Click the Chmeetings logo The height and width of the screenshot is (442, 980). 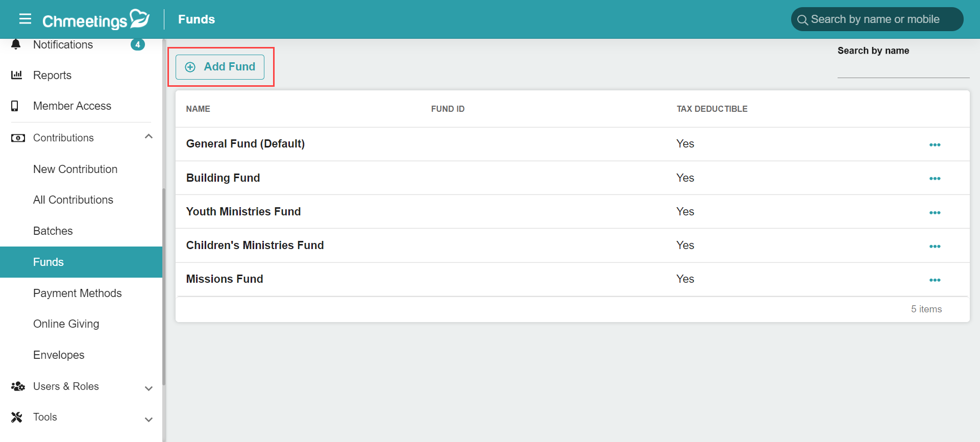pos(96,19)
